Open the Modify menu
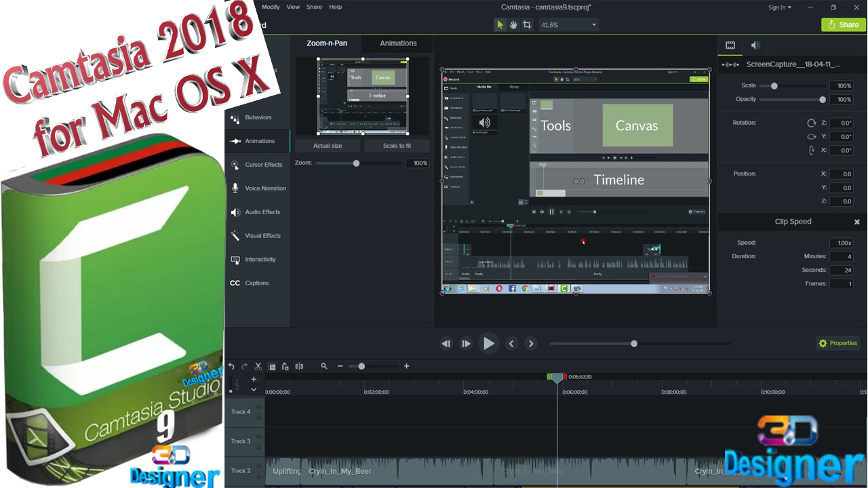This screenshot has width=868, height=488. (271, 7)
